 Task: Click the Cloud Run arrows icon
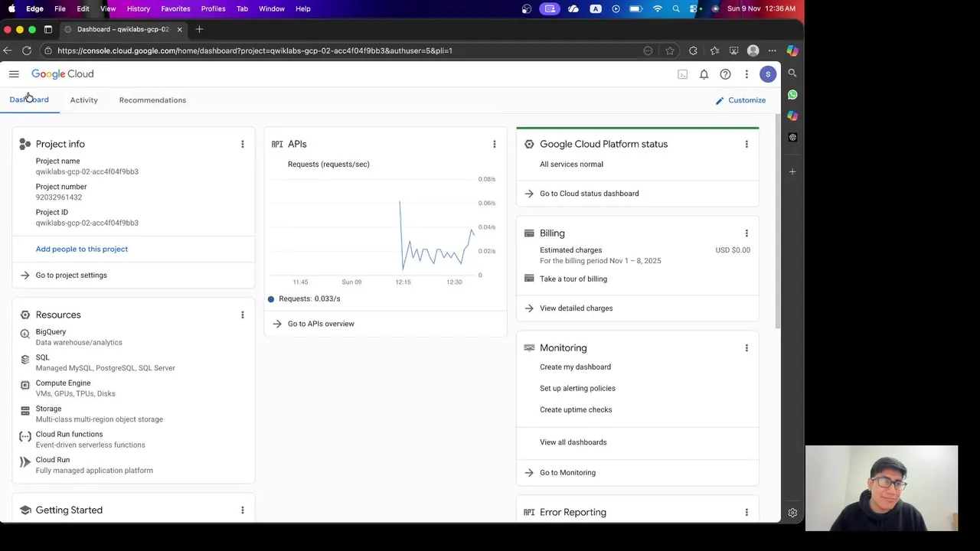tap(25, 461)
